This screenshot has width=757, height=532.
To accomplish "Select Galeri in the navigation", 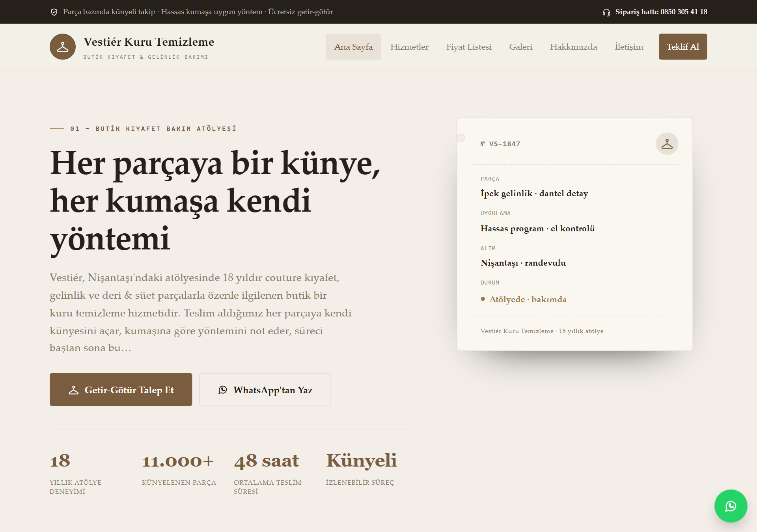I will coord(521,47).
